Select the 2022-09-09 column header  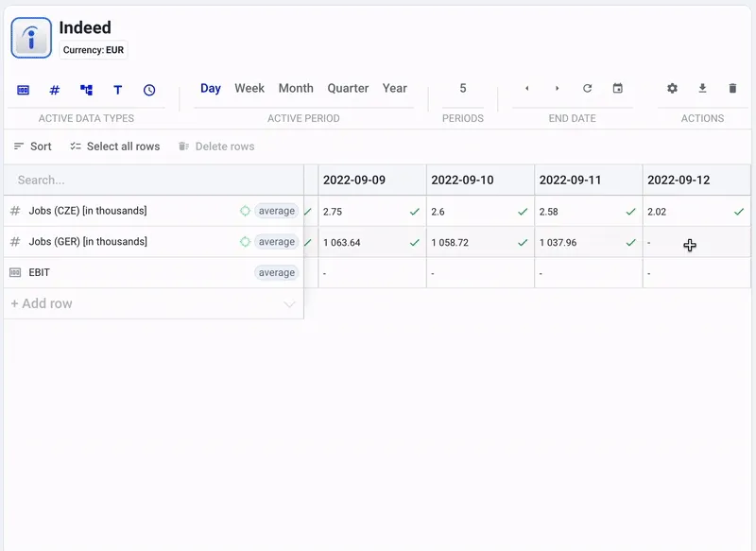point(372,181)
